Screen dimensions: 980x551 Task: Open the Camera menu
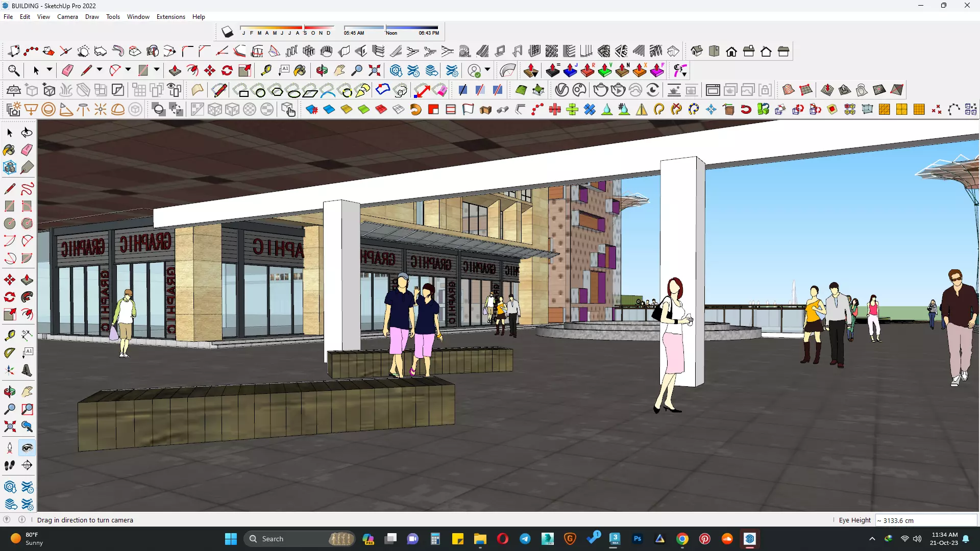[67, 17]
